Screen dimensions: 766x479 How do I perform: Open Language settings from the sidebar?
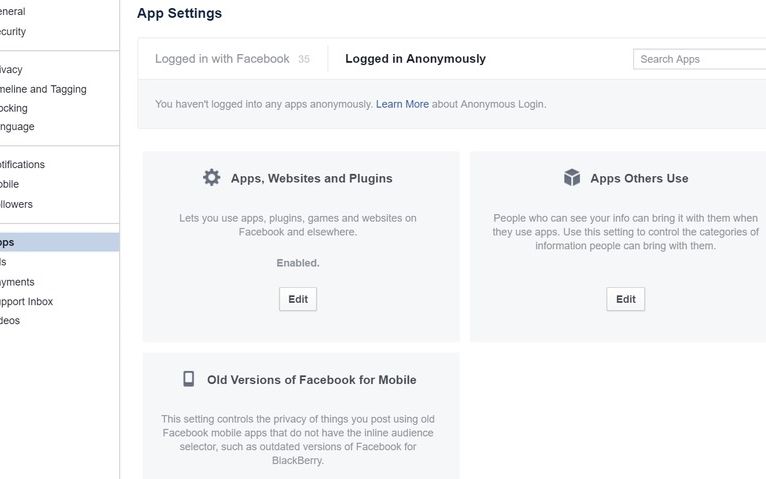16,127
